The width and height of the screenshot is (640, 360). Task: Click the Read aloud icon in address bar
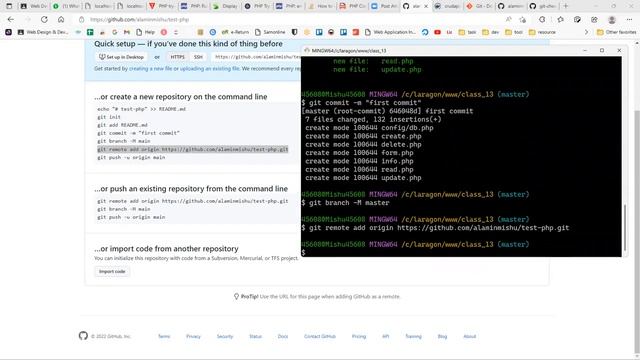pyautogui.click(x=508, y=20)
